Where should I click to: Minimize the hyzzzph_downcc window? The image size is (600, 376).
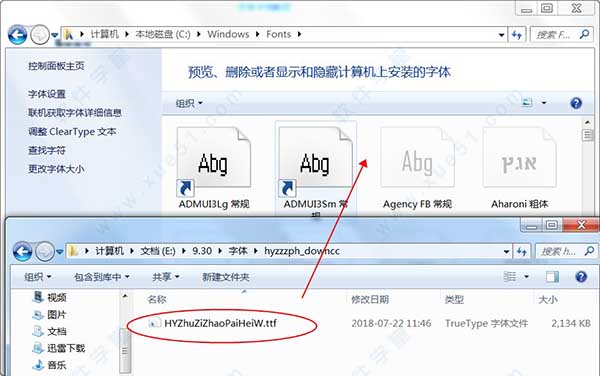click(531, 225)
